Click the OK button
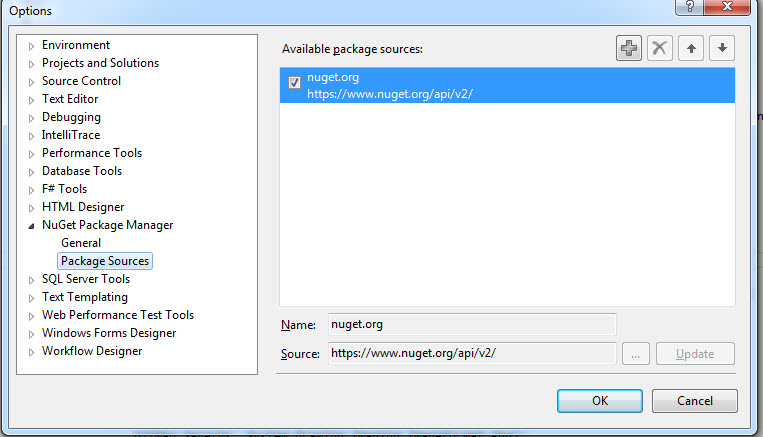The width and height of the screenshot is (763, 437). click(600, 401)
